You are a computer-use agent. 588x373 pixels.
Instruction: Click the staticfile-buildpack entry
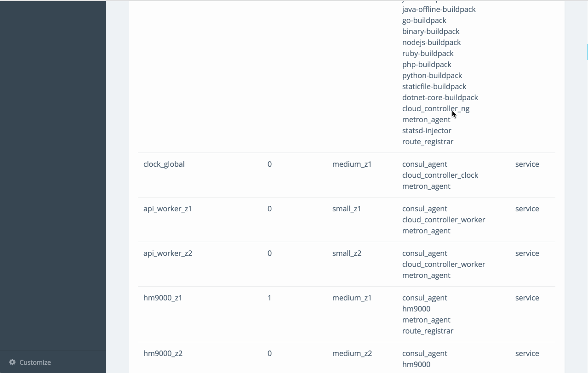[434, 87]
